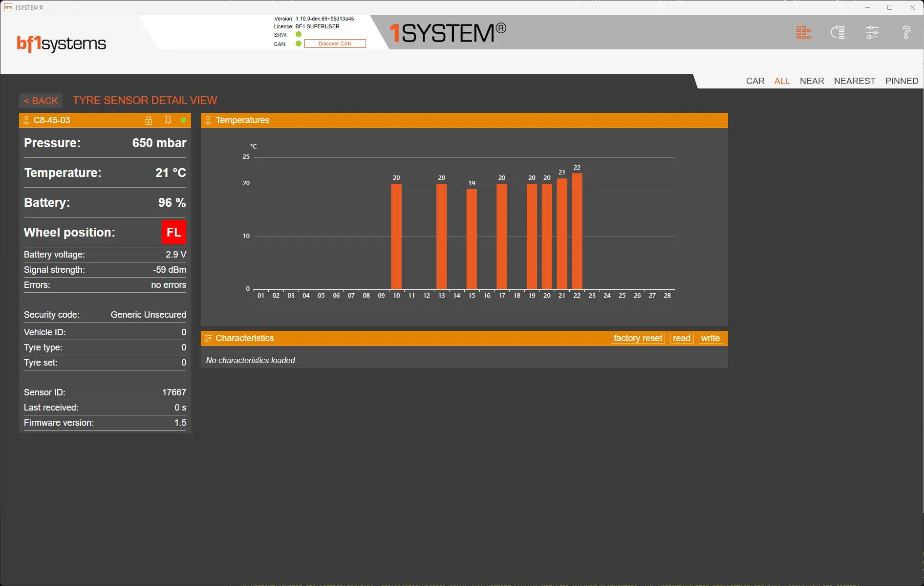The width and height of the screenshot is (924, 586).
Task: Open the sensor grid overview icon
Action: point(803,33)
